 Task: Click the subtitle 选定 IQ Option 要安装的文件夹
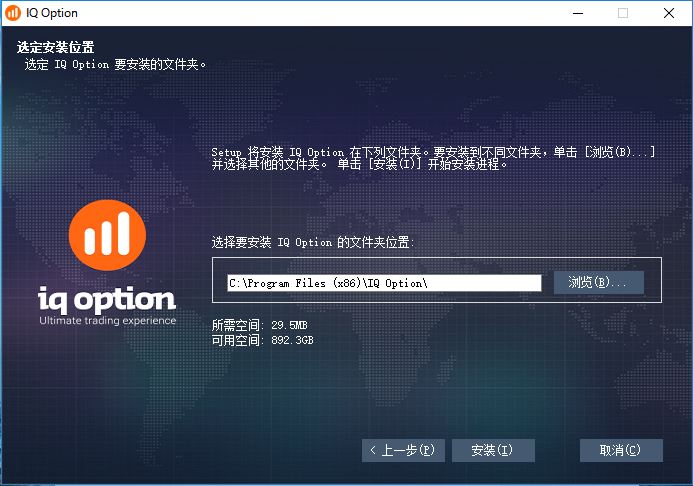[115, 65]
